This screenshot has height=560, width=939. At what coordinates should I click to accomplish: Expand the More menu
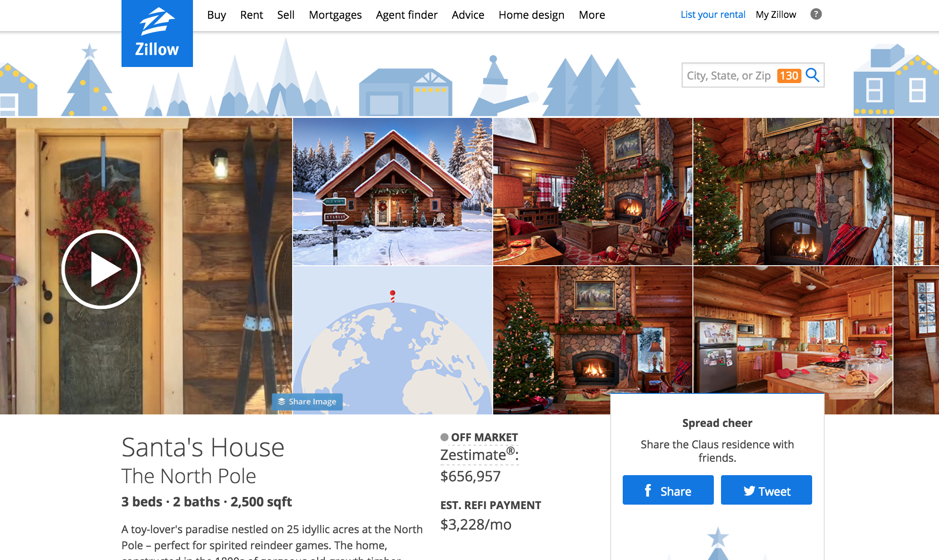coord(591,15)
